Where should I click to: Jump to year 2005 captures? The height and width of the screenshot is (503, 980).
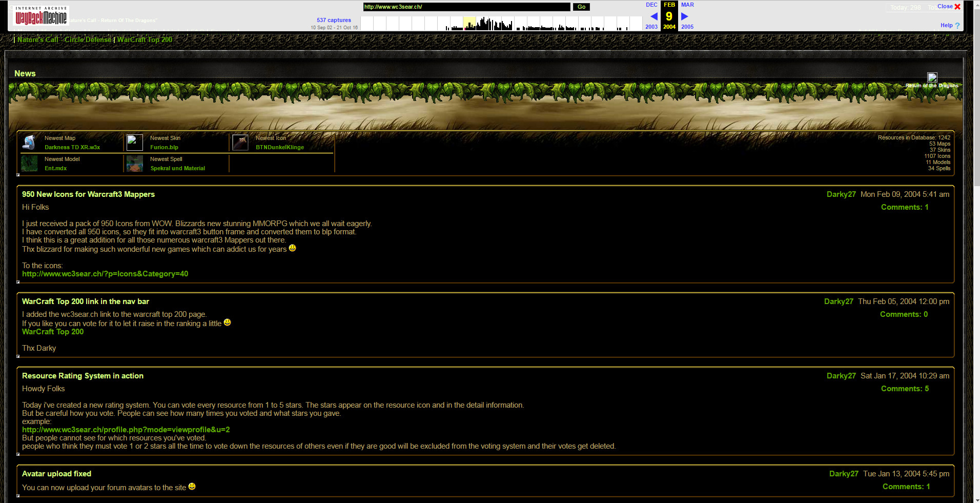coord(687,27)
